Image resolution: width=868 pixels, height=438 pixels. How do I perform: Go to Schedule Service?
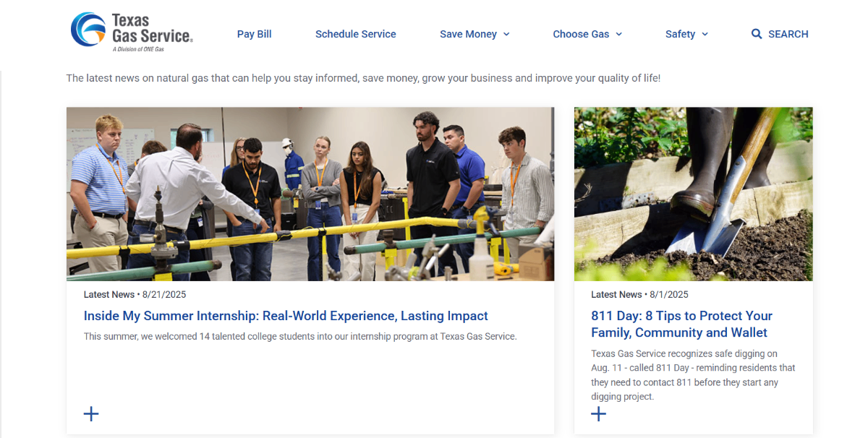356,34
